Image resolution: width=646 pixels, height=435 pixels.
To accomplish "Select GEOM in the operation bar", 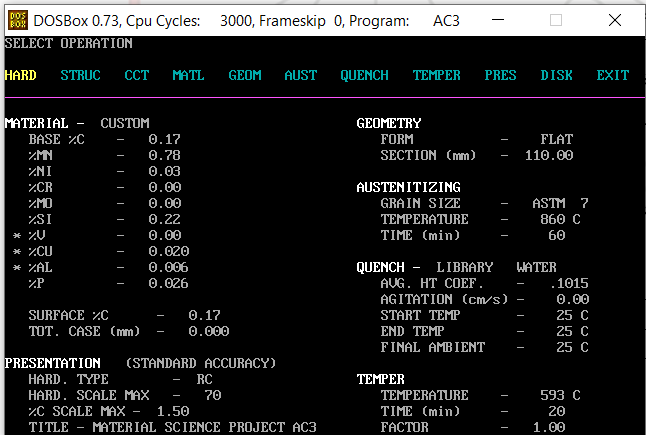I will (244, 75).
